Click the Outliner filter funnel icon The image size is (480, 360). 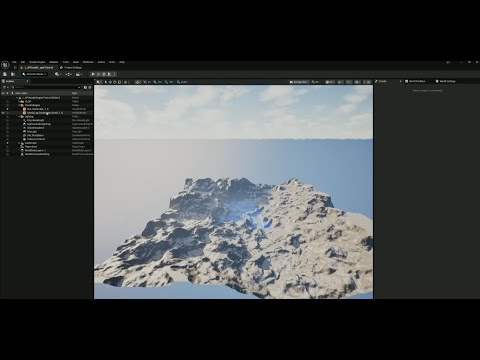tap(4, 87)
